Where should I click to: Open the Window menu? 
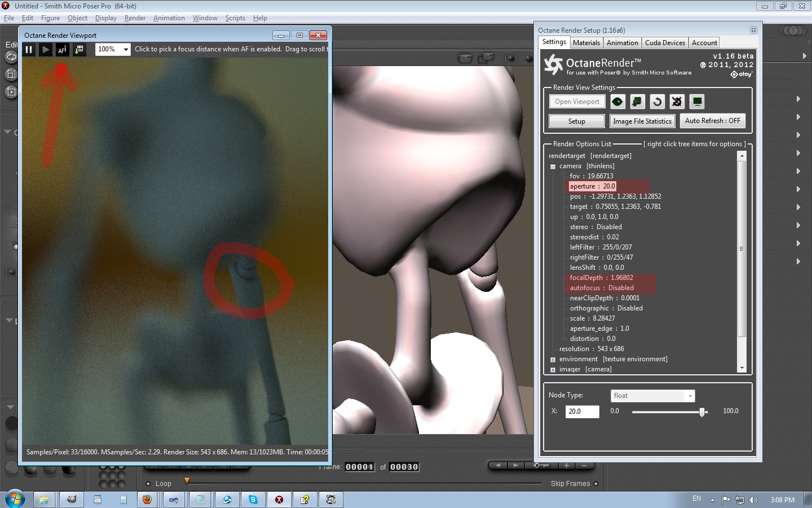coord(205,18)
